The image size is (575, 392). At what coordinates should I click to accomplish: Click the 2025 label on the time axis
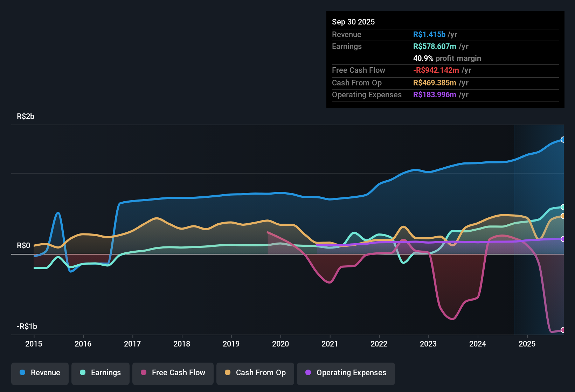tap(528, 344)
